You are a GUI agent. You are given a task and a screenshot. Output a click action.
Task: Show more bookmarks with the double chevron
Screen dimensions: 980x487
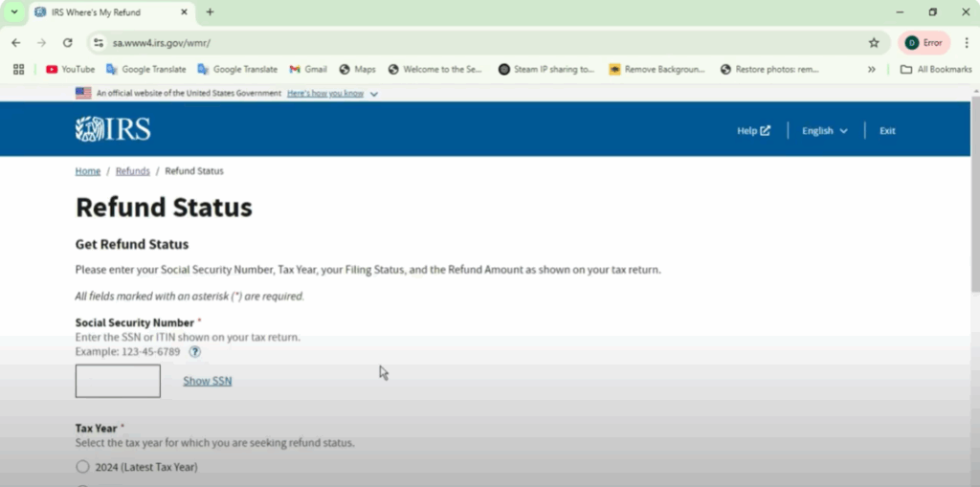(x=871, y=70)
